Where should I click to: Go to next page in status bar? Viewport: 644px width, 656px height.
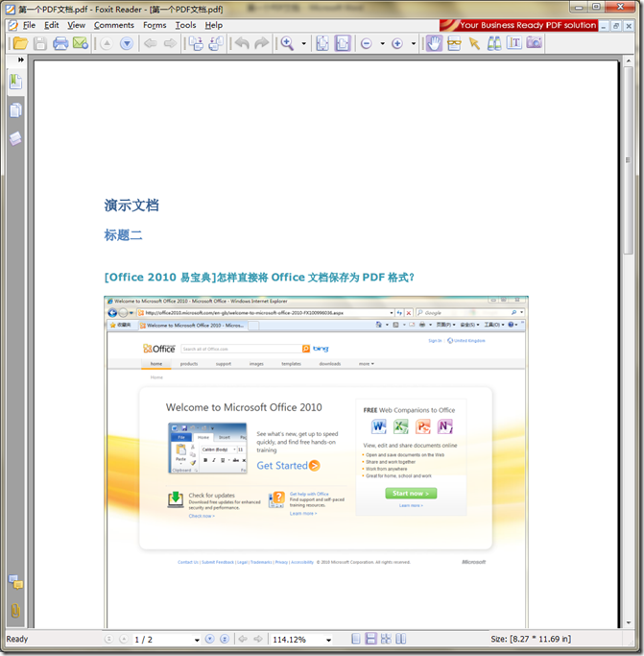pyautogui.click(x=210, y=640)
